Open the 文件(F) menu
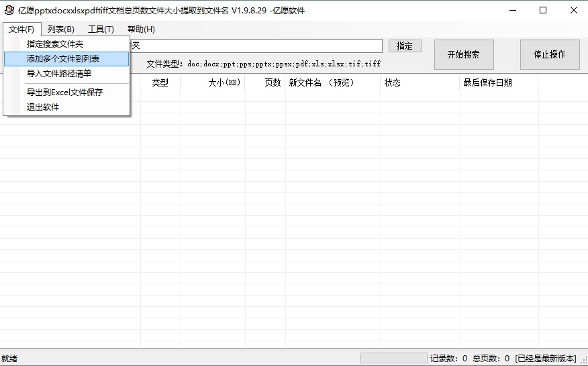Image resolution: width=588 pixels, height=366 pixels. (x=21, y=29)
